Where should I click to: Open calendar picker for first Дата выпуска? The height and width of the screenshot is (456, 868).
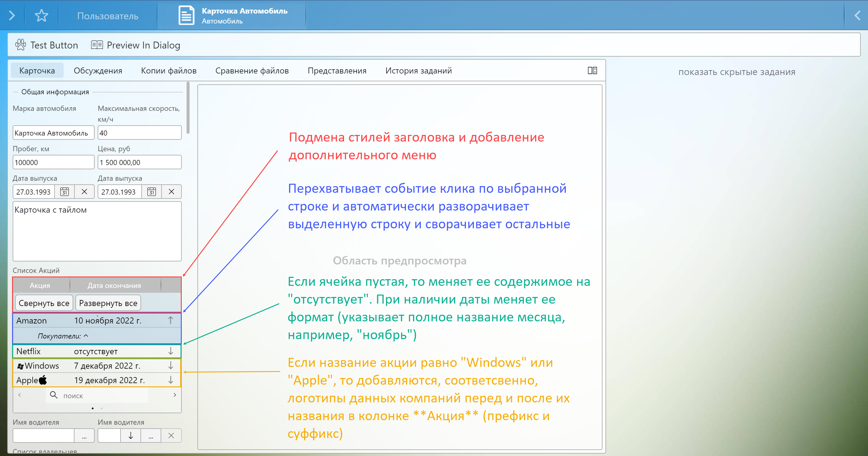coord(64,192)
